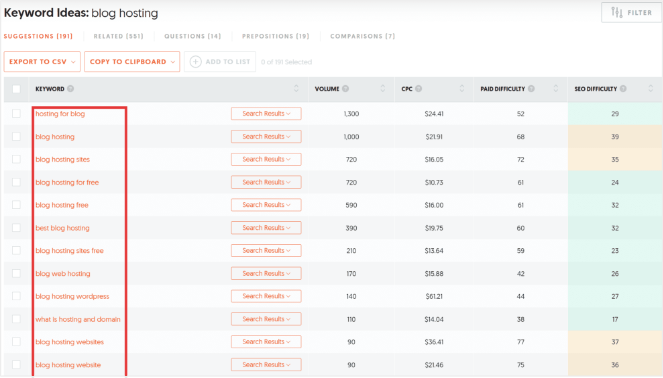
Task: Open keyword link 'what is hosting and domain'
Action: click(x=78, y=319)
